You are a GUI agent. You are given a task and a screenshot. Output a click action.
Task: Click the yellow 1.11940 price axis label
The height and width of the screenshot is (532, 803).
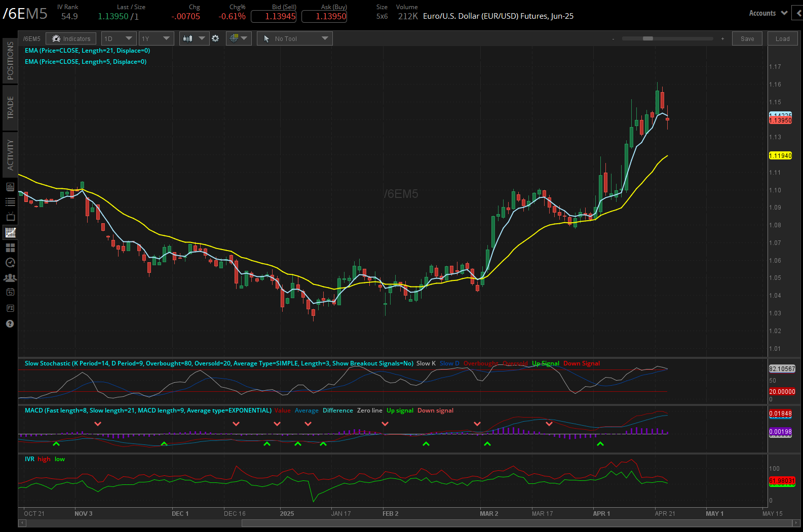point(780,156)
